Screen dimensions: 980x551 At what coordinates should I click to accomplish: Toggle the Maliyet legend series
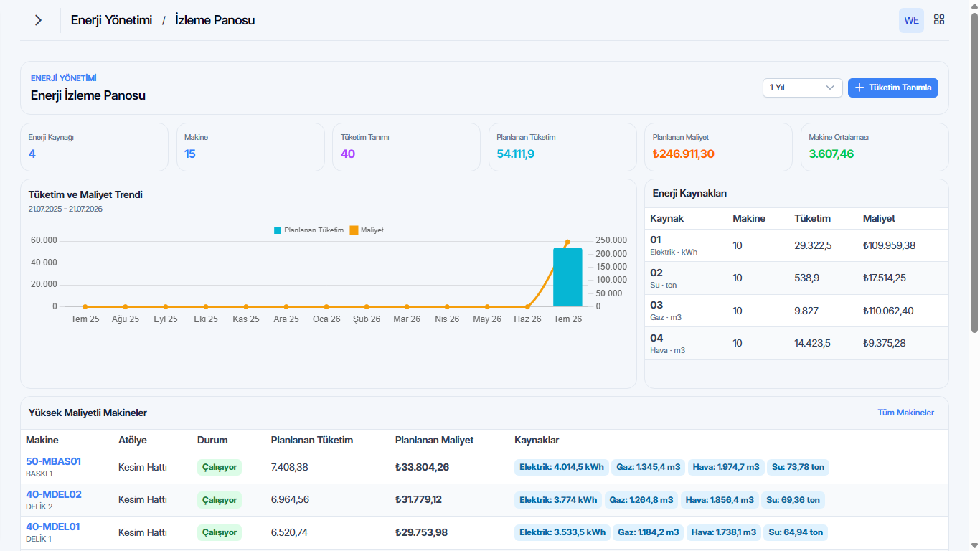point(367,230)
